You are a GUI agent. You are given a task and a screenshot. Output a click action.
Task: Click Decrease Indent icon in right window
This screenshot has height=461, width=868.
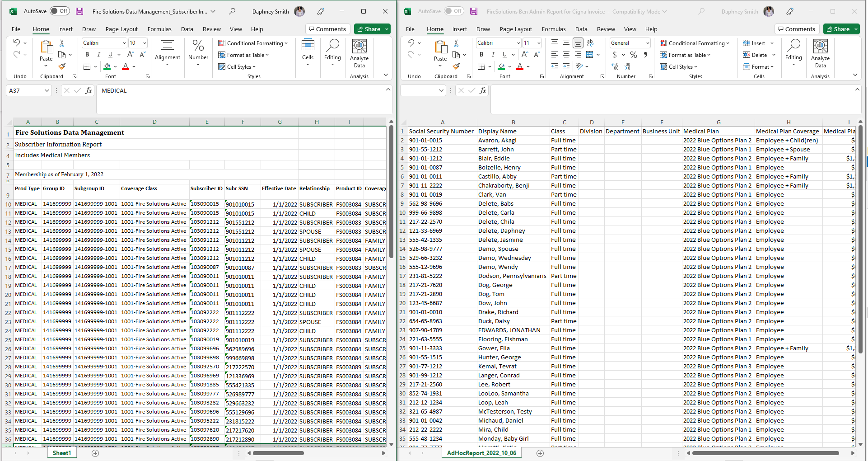click(555, 66)
